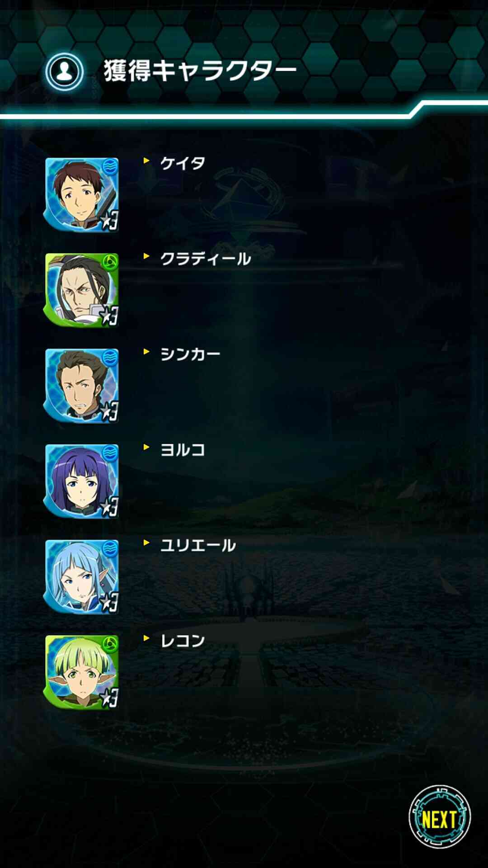Tap star-3 rarity badge on Thinker's portrait
The width and height of the screenshot is (488, 868).
[109, 412]
